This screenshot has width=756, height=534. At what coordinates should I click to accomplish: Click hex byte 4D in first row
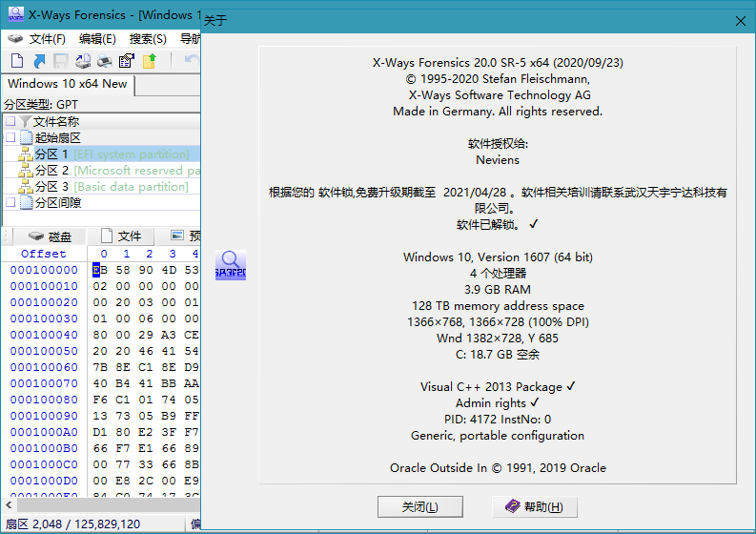[x=169, y=270]
